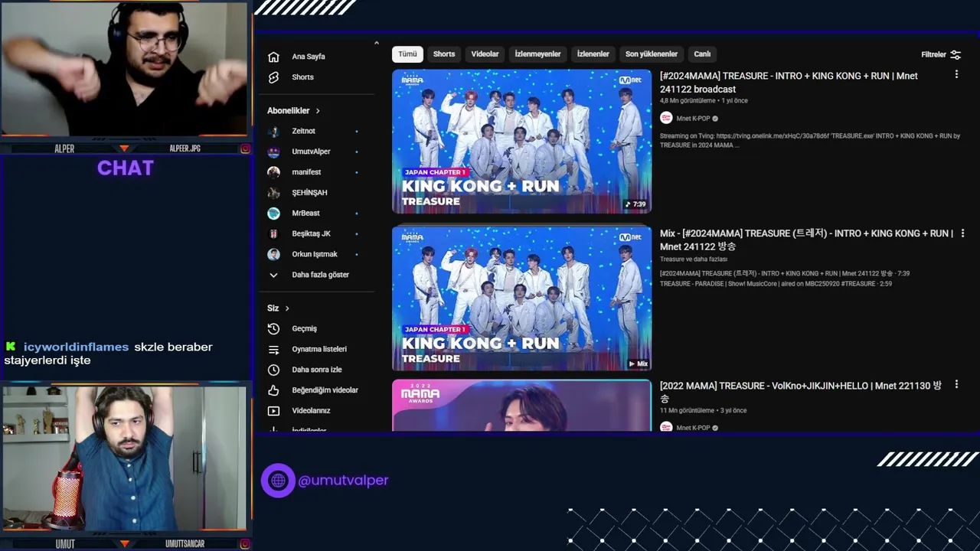Open title [#2024MAMA] TREASURE INTRO broadcast
The image size is (980, 551).
[789, 83]
